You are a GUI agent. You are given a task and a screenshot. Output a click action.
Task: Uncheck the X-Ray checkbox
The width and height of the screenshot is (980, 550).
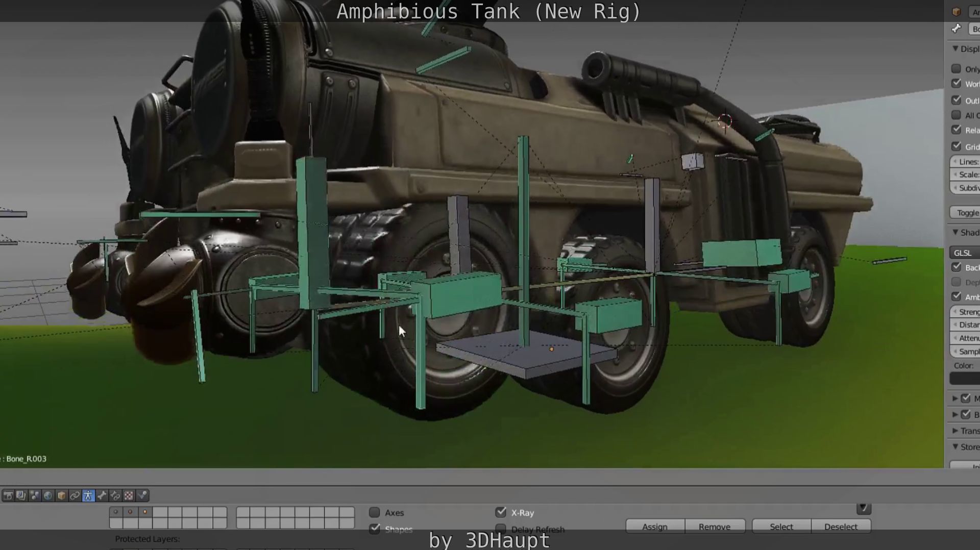tap(501, 512)
